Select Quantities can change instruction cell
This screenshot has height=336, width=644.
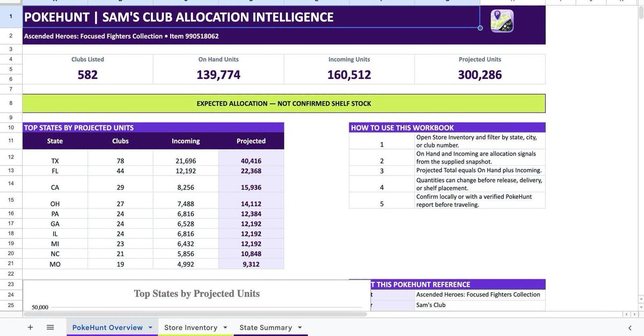coord(480,184)
